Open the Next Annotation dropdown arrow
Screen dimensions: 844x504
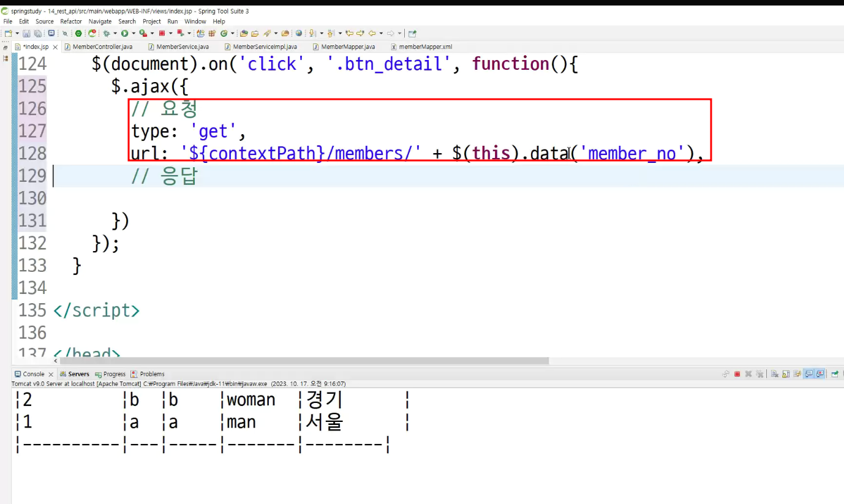click(x=321, y=33)
